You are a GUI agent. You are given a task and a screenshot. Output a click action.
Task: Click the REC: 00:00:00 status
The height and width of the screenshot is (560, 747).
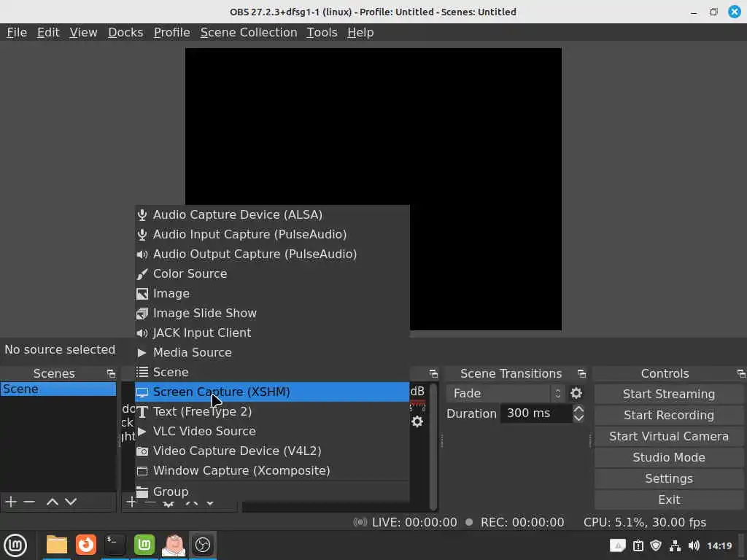pyautogui.click(x=522, y=522)
